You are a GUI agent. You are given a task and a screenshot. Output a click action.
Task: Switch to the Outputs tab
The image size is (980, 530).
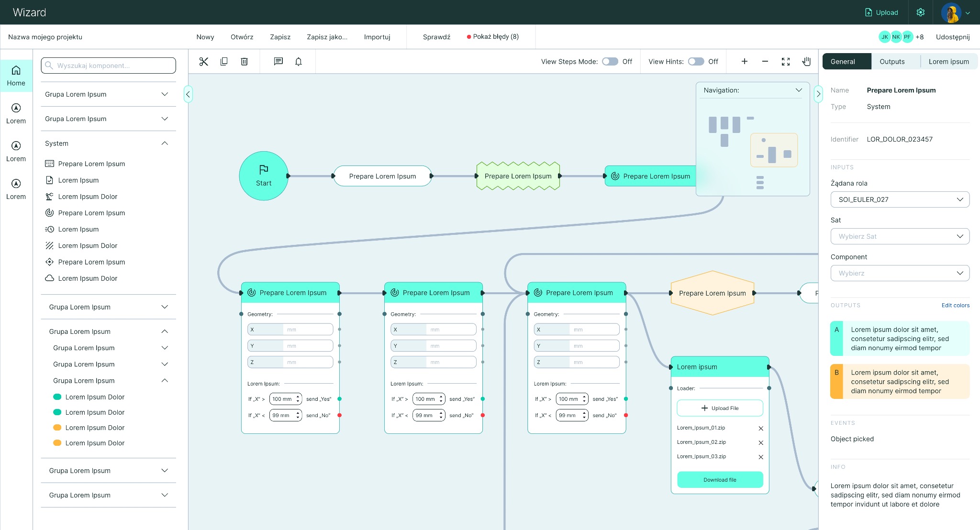pyautogui.click(x=892, y=62)
